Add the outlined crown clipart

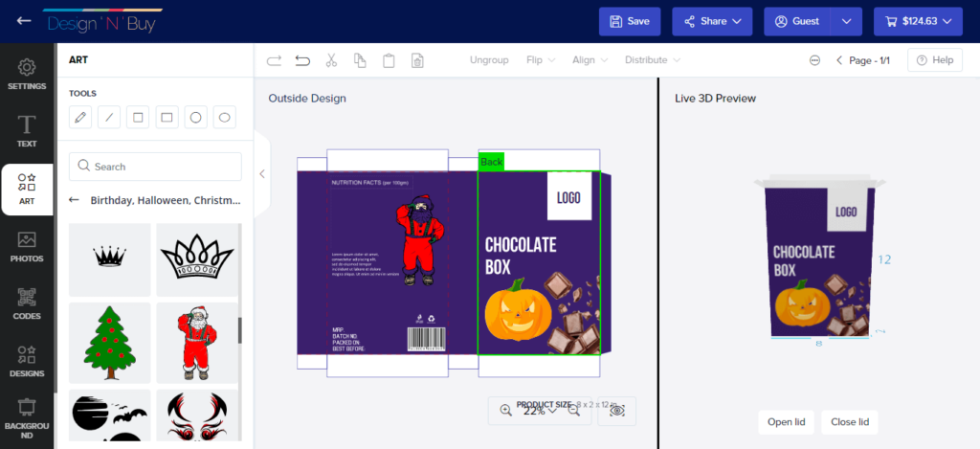pos(197,258)
